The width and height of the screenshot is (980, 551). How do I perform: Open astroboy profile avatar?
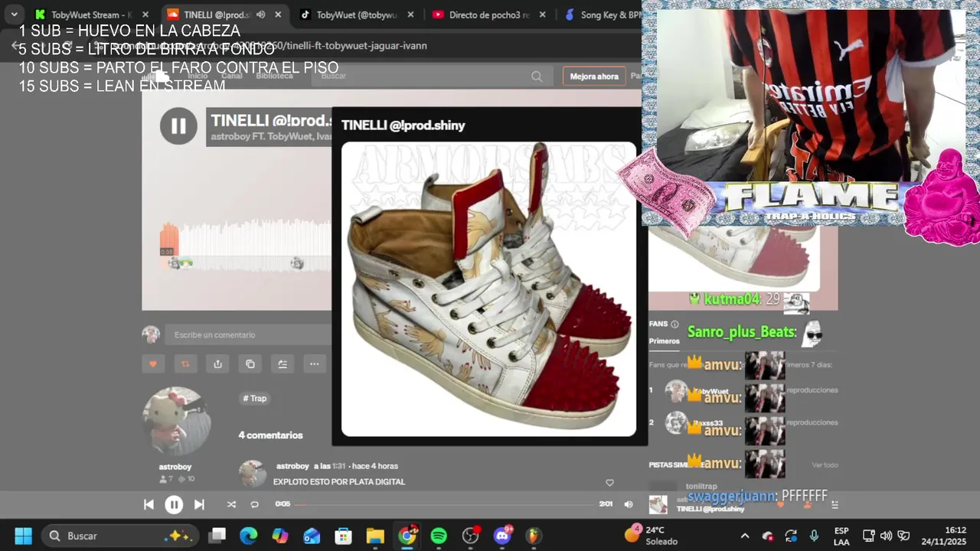pos(175,422)
